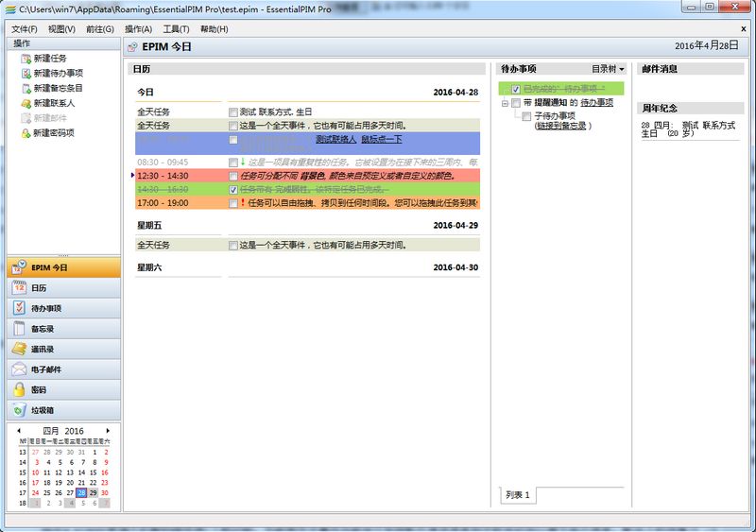Open the 待办事项 to-do module icon
This screenshot has width=756, height=532.
click(19, 308)
